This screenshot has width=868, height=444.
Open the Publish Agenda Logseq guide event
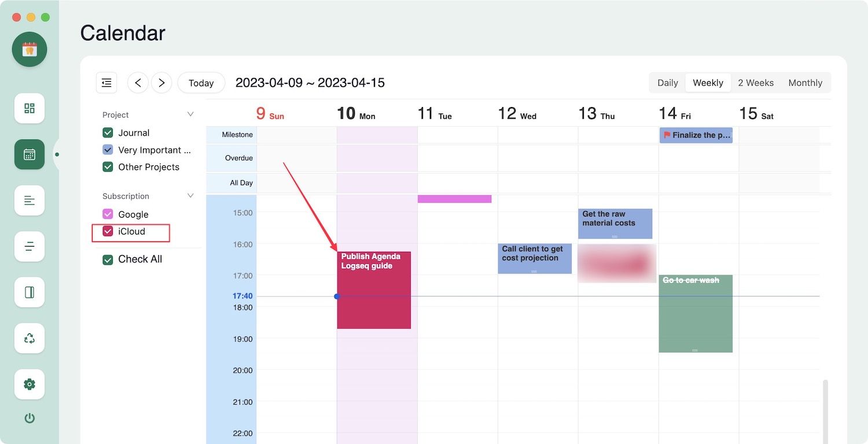pyautogui.click(x=374, y=290)
